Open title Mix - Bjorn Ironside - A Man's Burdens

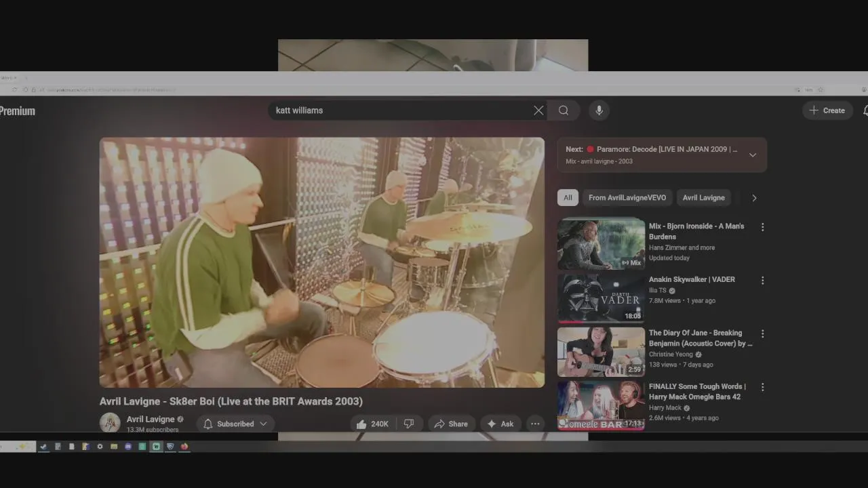pos(696,231)
